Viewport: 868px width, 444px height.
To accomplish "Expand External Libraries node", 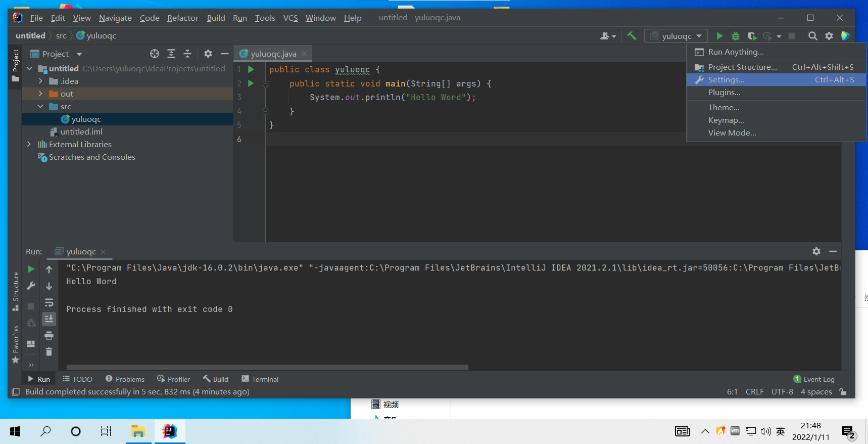I will click(29, 144).
